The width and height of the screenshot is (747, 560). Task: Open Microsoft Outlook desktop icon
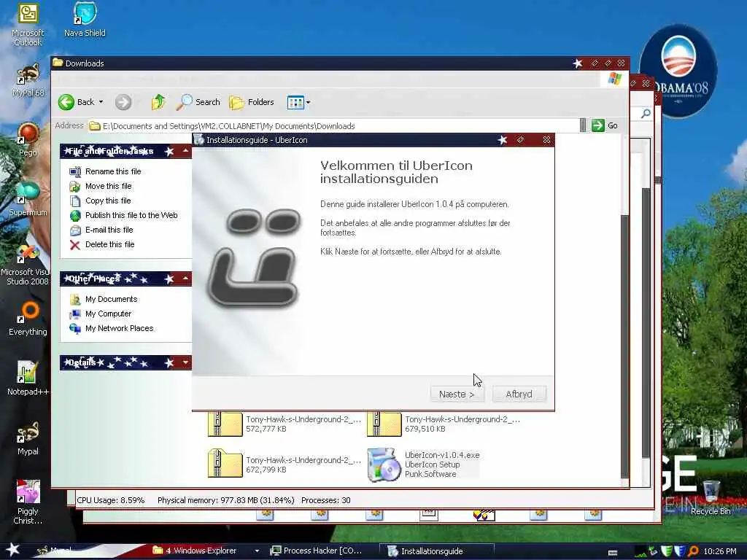click(x=28, y=25)
